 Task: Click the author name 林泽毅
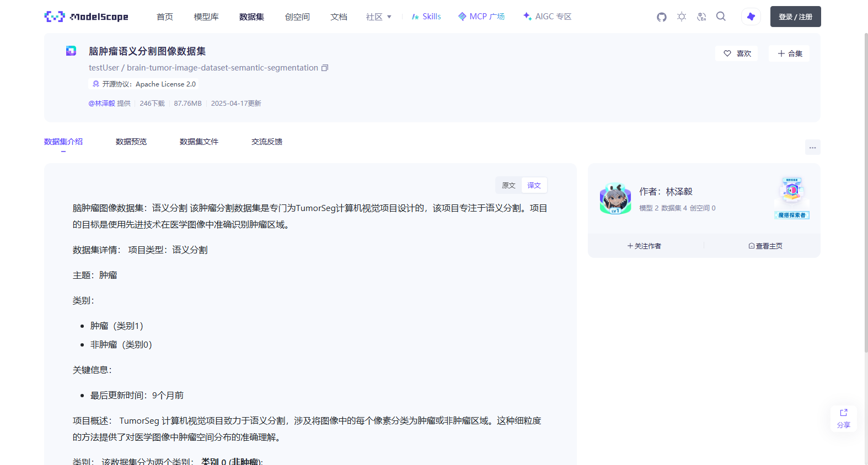(679, 191)
